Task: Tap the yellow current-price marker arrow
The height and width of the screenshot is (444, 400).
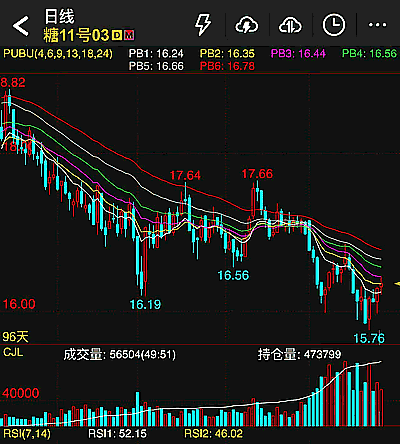Action: coord(397,284)
